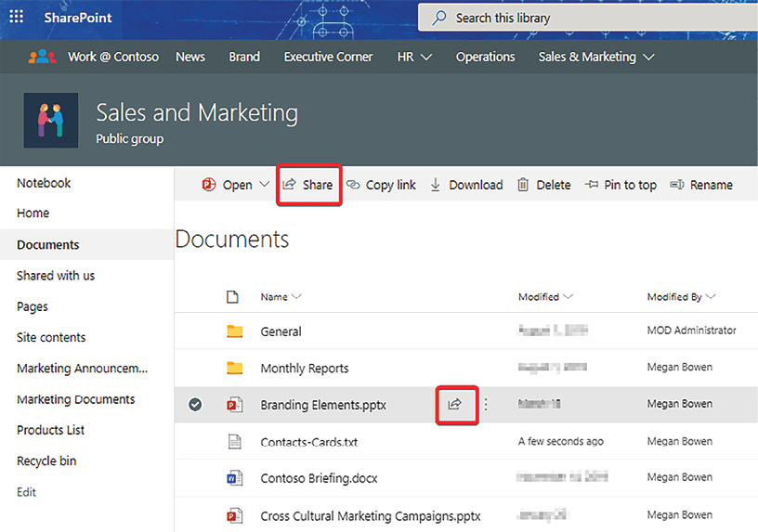Open the General folder name
This screenshot has height=532, width=758.
point(281,331)
